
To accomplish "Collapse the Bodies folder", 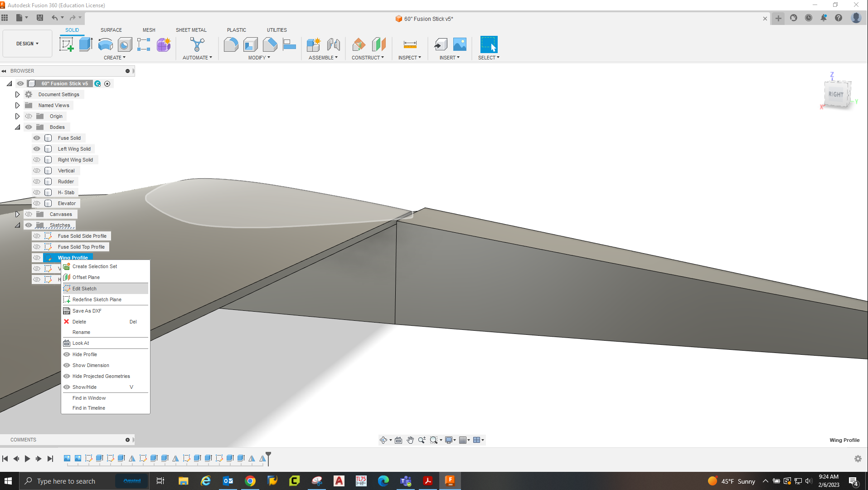I will (17, 127).
